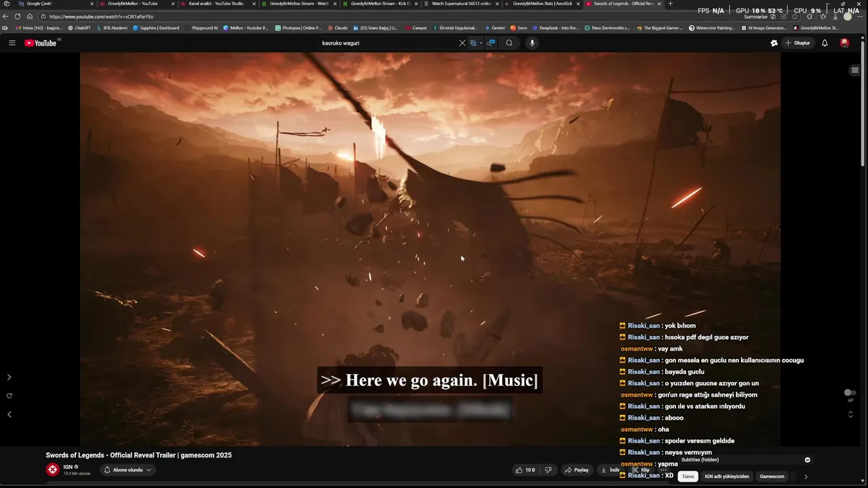Select the Tümü filter chip

tap(688, 476)
